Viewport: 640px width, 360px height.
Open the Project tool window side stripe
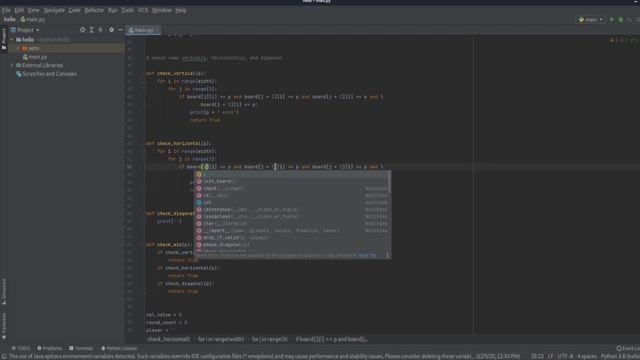[x=4, y=39]
